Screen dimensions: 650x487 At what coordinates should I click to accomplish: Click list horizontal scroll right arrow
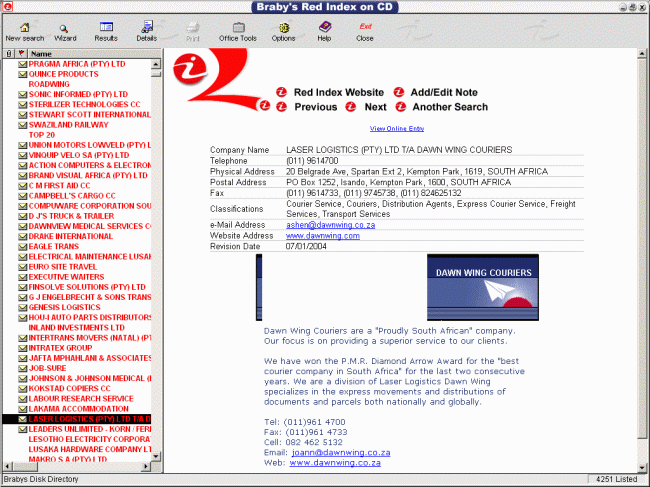pos(146,466)
